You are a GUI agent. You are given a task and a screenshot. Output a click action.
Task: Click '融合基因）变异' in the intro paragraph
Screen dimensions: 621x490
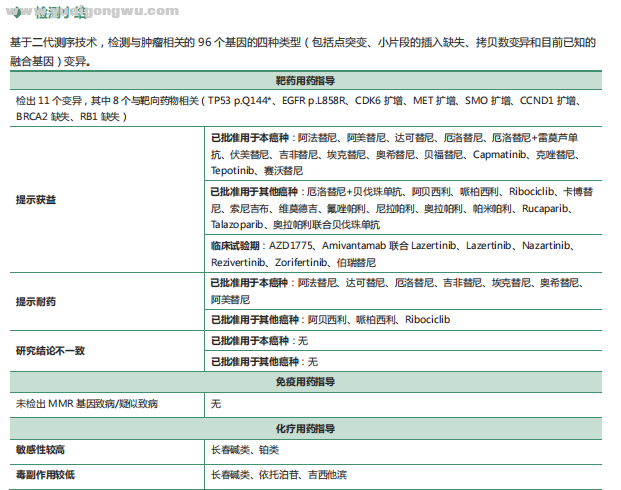point(49,61)
